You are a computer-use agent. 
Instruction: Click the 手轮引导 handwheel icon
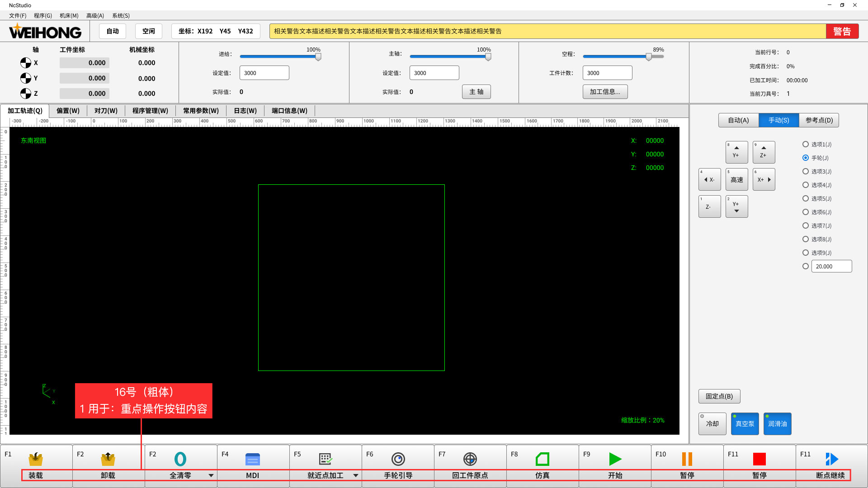tap(398, 459)
